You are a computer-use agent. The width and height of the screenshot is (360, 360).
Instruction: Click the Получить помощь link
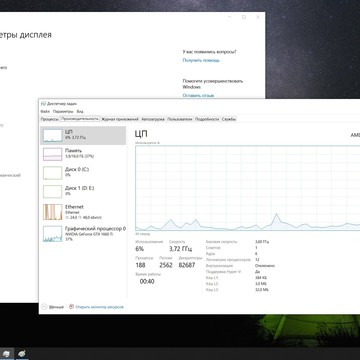coord(201,60)
